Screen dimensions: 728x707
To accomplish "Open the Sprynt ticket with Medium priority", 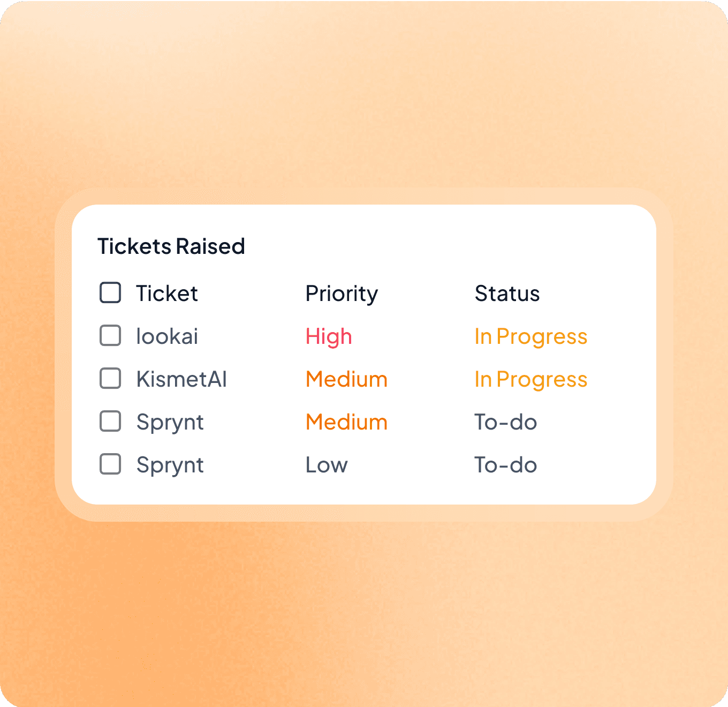I will point(170,422).
